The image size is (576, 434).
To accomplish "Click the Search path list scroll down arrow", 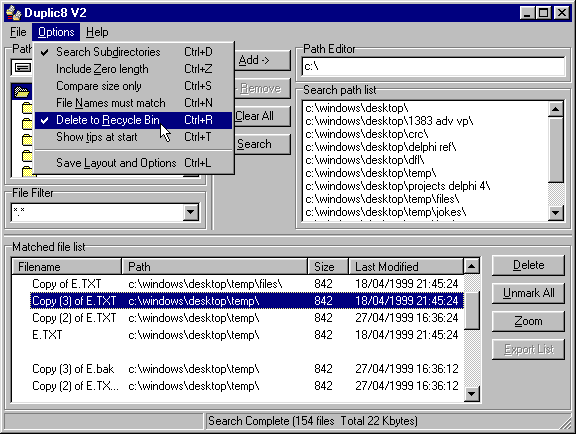I will pos(555,212).
